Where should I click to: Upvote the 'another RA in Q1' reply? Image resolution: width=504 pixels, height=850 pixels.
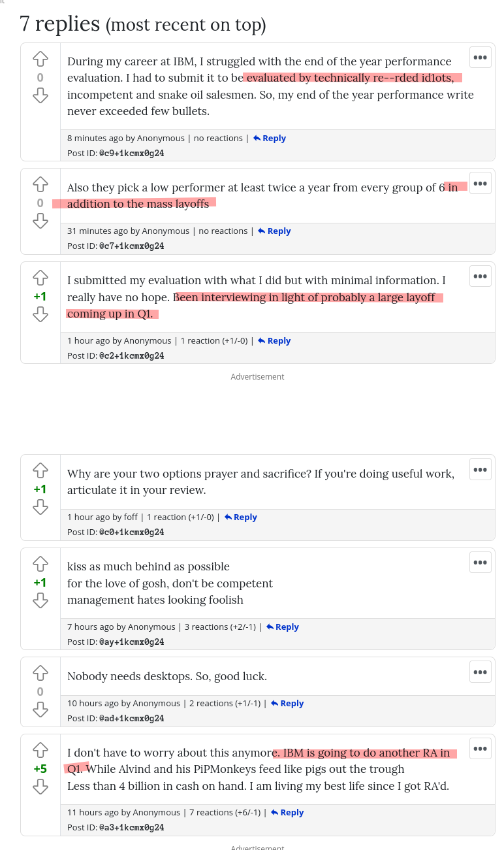pos(40,749)
